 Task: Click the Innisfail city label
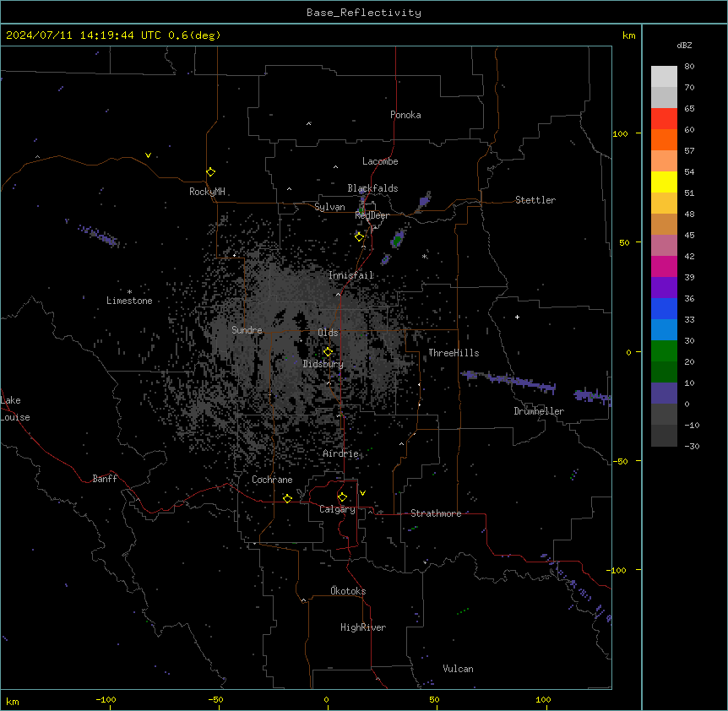click(x=351, y=275)
